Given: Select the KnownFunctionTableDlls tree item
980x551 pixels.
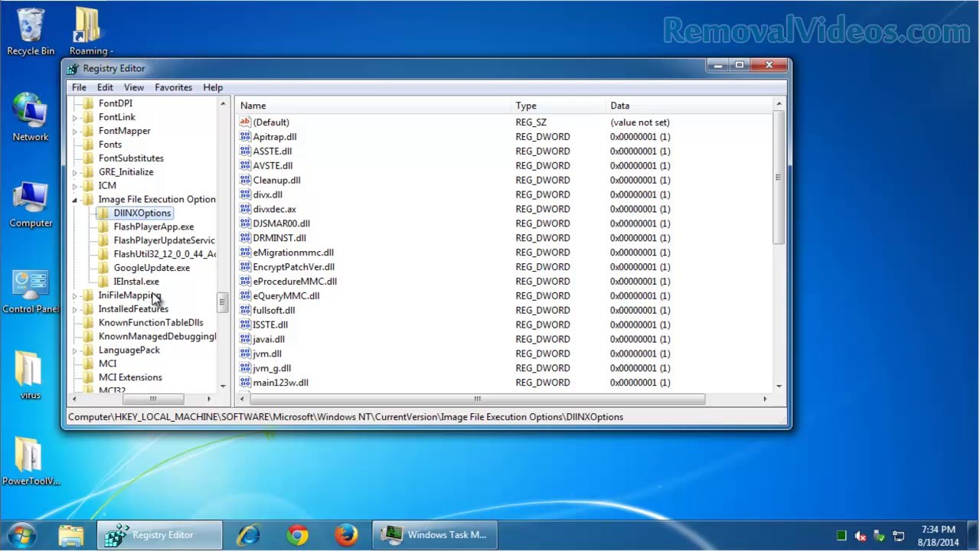Looking at the screenshot, I should click(151, 323).
